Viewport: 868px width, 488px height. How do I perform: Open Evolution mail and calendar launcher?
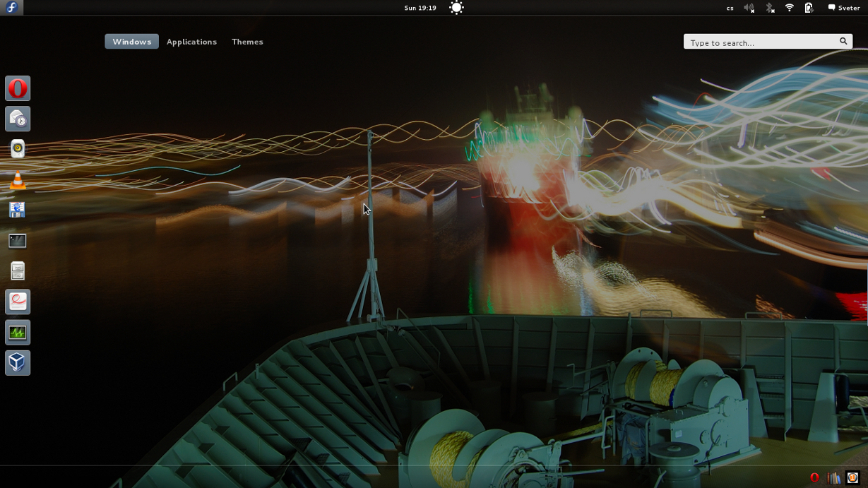pyautogui.click(x=18, y=119)
